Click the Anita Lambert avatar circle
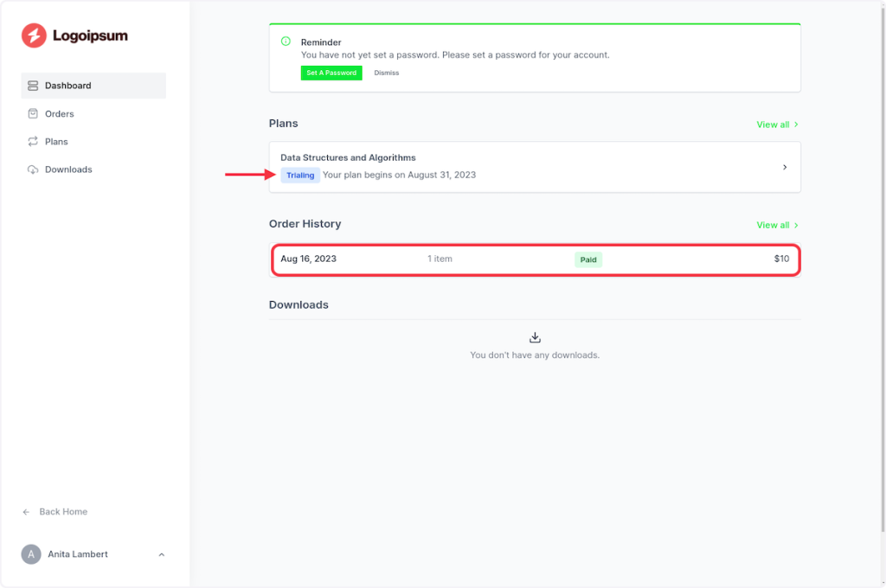 (31, 554)
